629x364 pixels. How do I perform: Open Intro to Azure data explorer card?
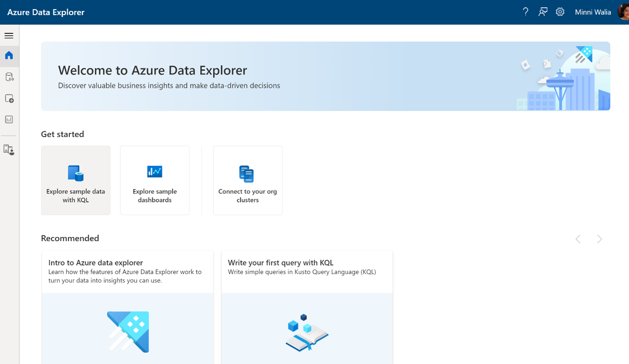128,307
